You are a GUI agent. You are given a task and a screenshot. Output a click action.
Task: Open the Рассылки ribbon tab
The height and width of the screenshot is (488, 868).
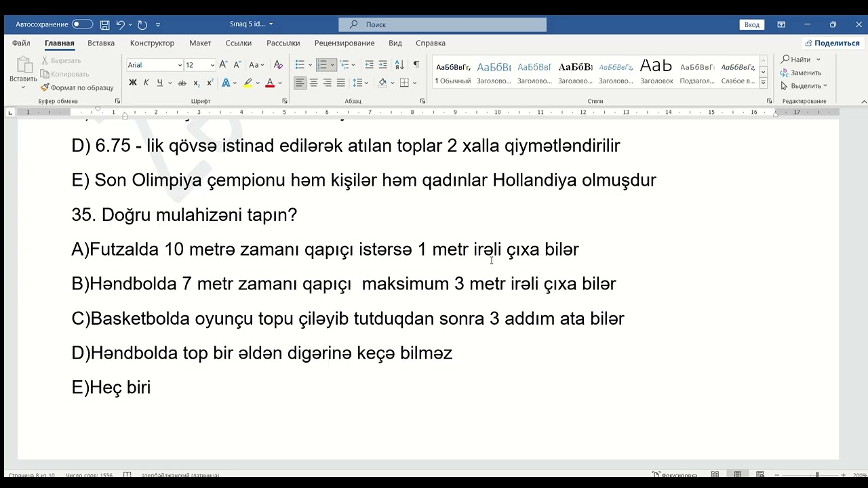click(x=283, y=43)
